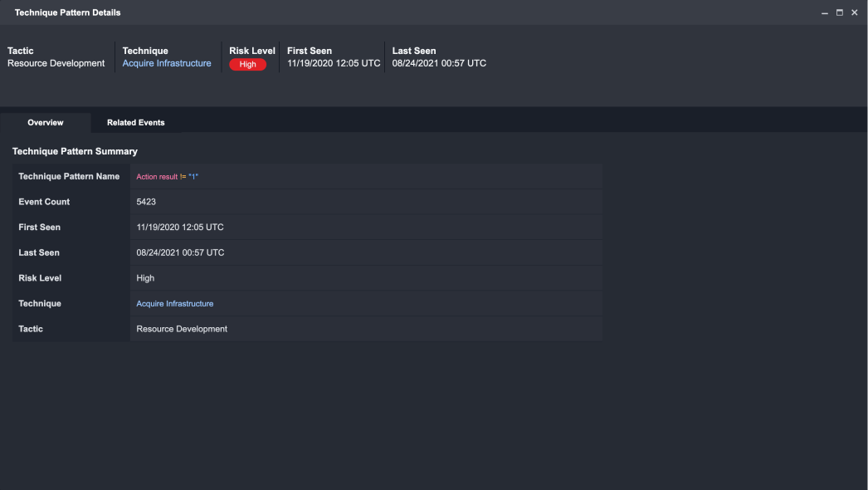
Task: Click the red High risk level badge
Action: (247, 64)
